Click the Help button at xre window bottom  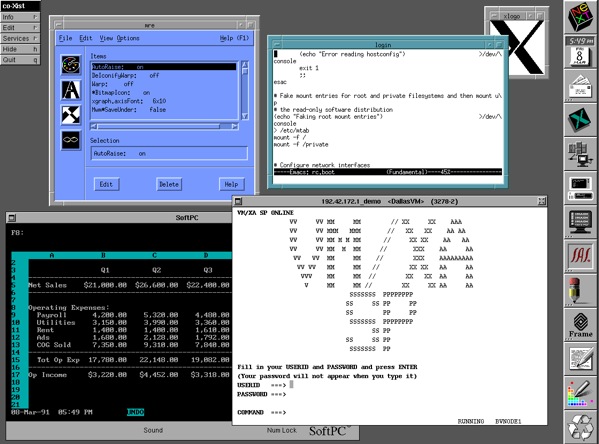(x=231, y=184)
